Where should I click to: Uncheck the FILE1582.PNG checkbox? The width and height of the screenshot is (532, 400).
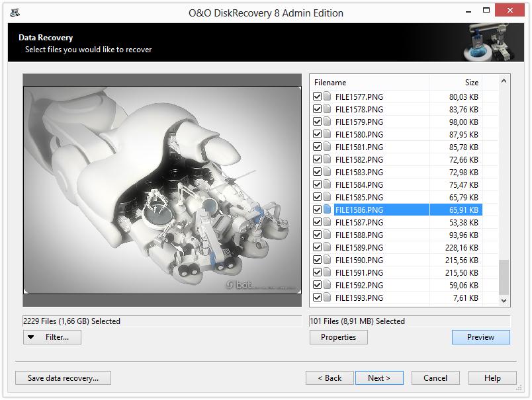click(x=317, y=159)
